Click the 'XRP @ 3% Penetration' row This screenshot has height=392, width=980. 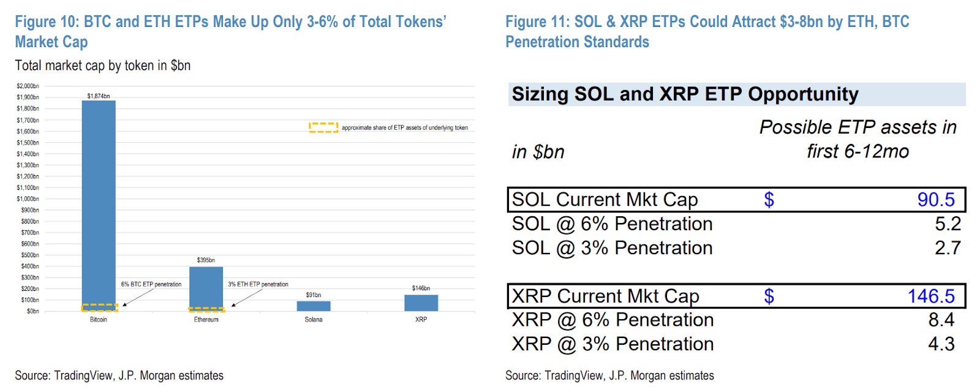612,344
